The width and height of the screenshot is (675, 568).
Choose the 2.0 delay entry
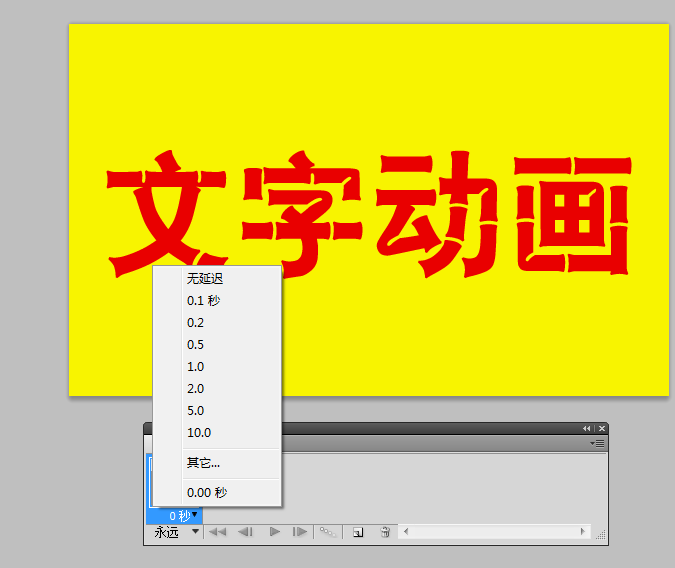217,388
